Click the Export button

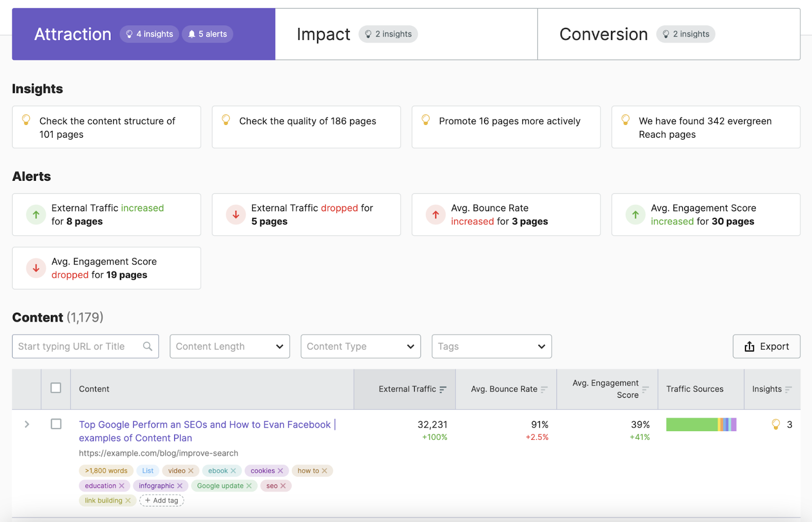click(x=766, y=346)
